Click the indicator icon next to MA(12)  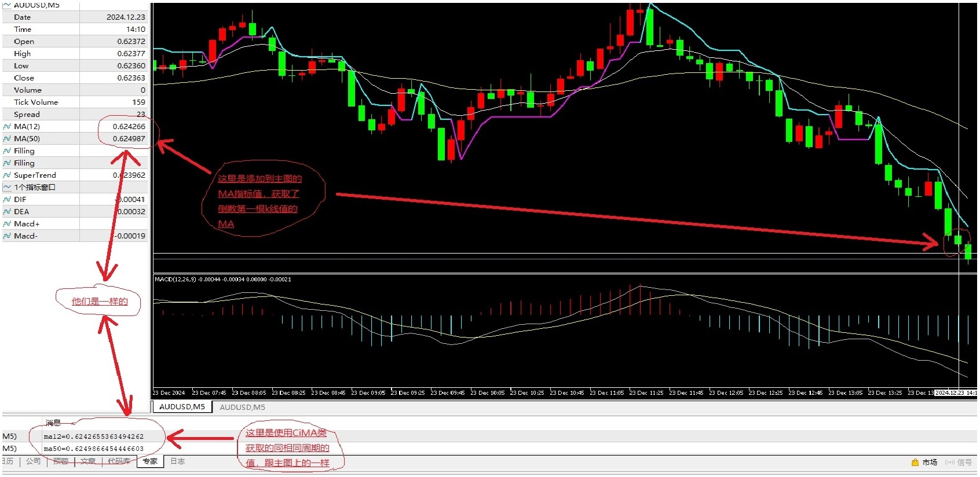(7, 127)
